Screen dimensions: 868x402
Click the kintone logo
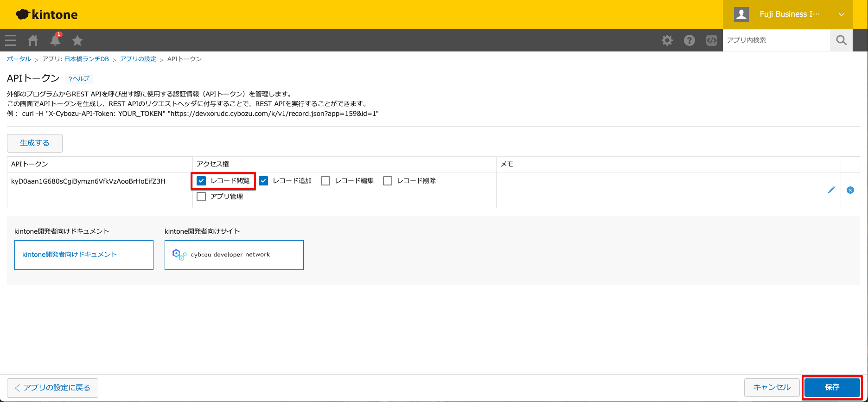(47, 14)
